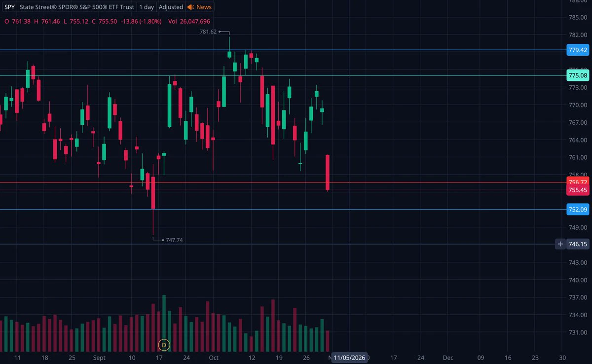The image size is (592, 364).
Task: Click the 731.00 label on the price axis
Action: pos(577,332)
